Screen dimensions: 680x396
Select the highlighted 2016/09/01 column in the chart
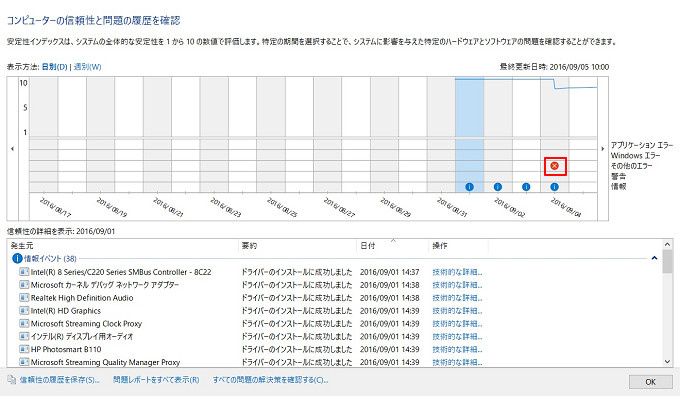tap(469, 135)
